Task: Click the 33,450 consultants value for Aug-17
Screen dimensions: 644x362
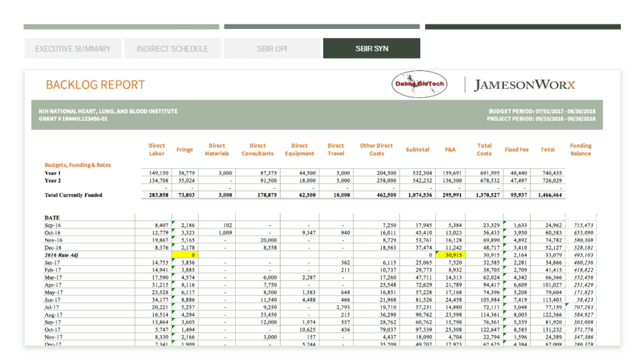Action: click(x=269, y=315)
